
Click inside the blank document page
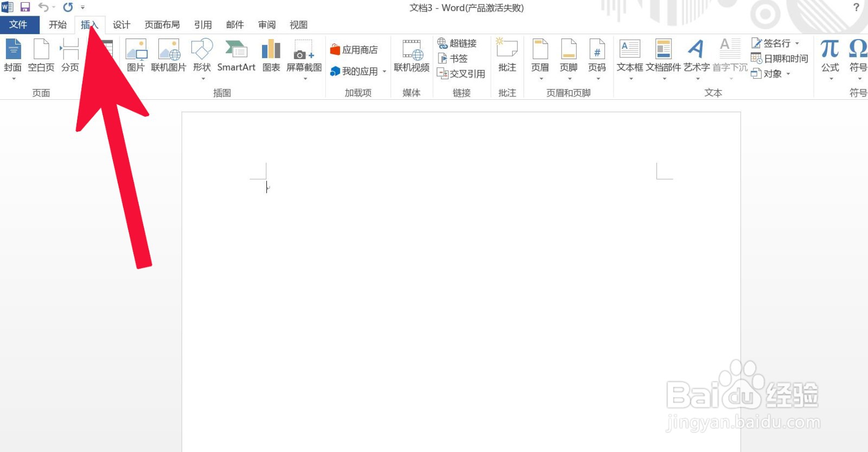click(461, 282)
